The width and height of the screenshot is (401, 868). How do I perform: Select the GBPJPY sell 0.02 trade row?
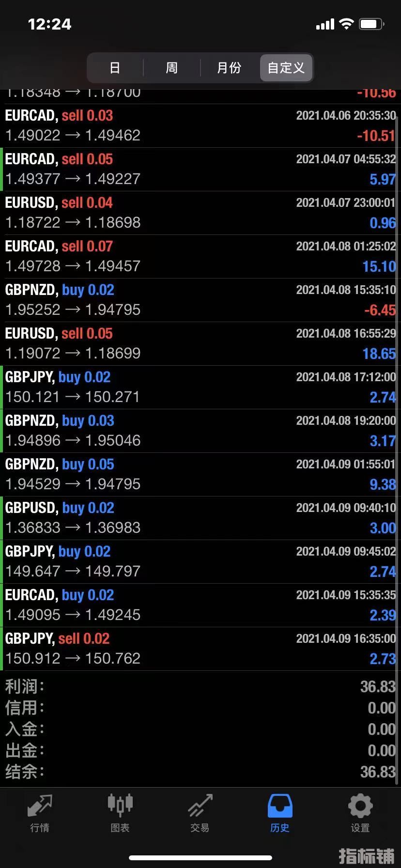(200, 649)
